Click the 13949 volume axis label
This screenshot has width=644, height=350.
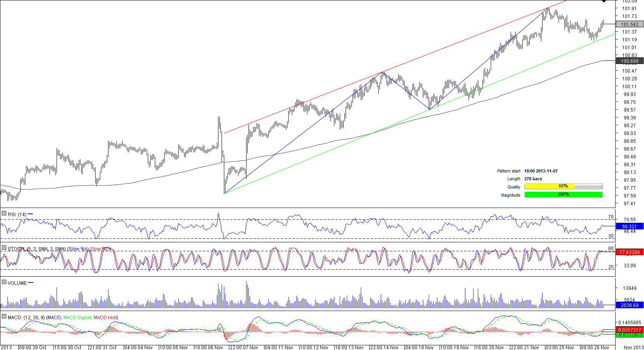click(x=630, y=288)
